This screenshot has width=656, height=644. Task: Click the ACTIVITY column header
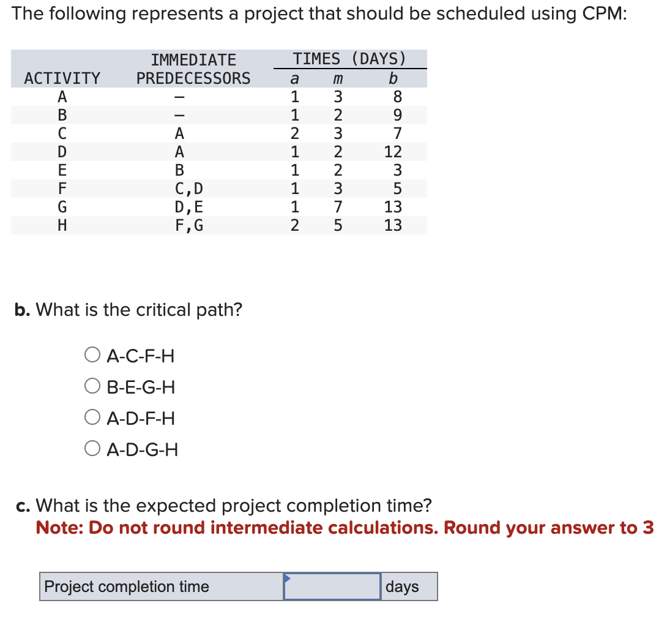pos(62,78)
